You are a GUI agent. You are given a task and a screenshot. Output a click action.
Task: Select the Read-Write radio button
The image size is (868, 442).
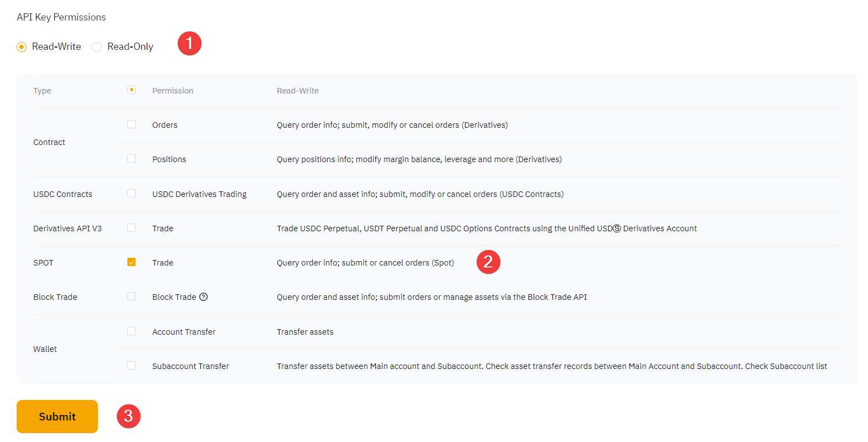tap(22, 47)
